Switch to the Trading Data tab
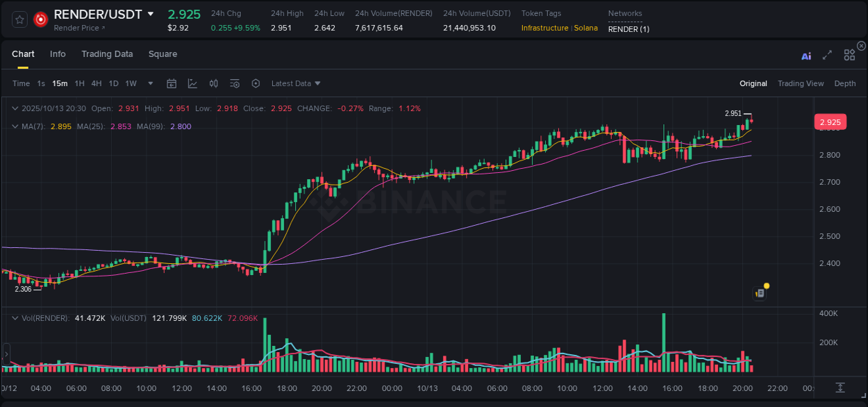Viewport: 868px width, 407px height. 107,54
